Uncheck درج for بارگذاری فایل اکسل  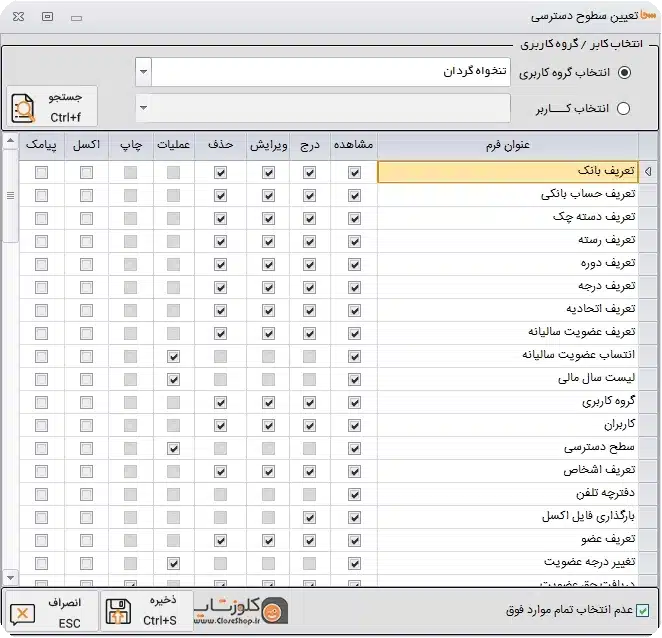point(309,517)
